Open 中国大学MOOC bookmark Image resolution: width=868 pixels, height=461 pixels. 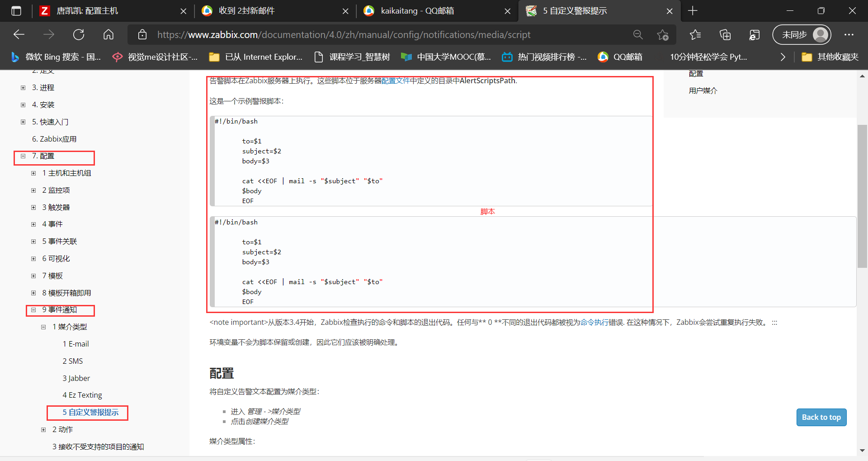446,57
